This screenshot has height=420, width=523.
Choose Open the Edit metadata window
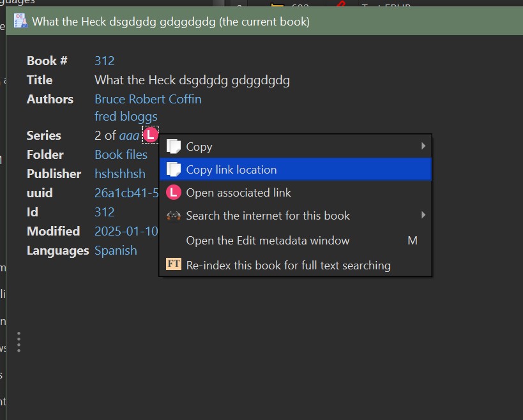click(268, 241)
